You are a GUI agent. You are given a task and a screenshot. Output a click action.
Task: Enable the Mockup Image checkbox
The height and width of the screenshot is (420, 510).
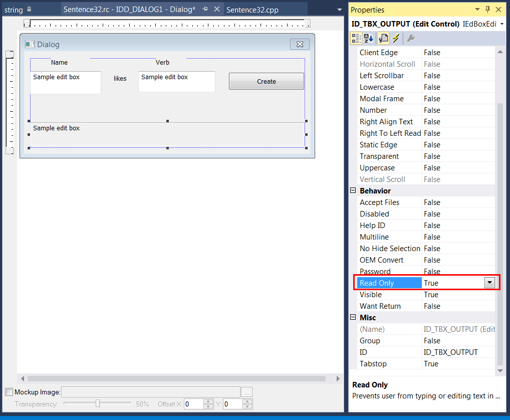(x=9, y=392)
